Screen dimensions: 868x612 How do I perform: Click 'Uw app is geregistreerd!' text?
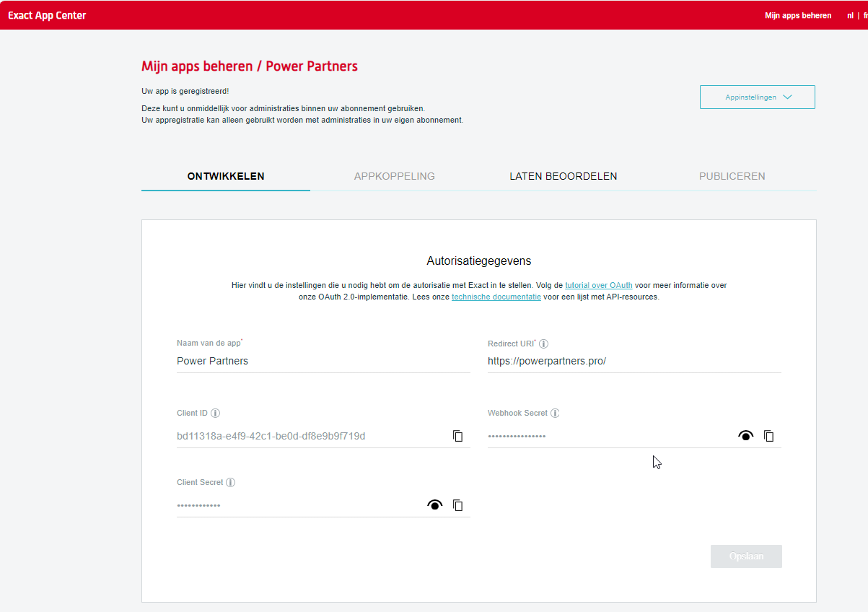pos(185,91)
